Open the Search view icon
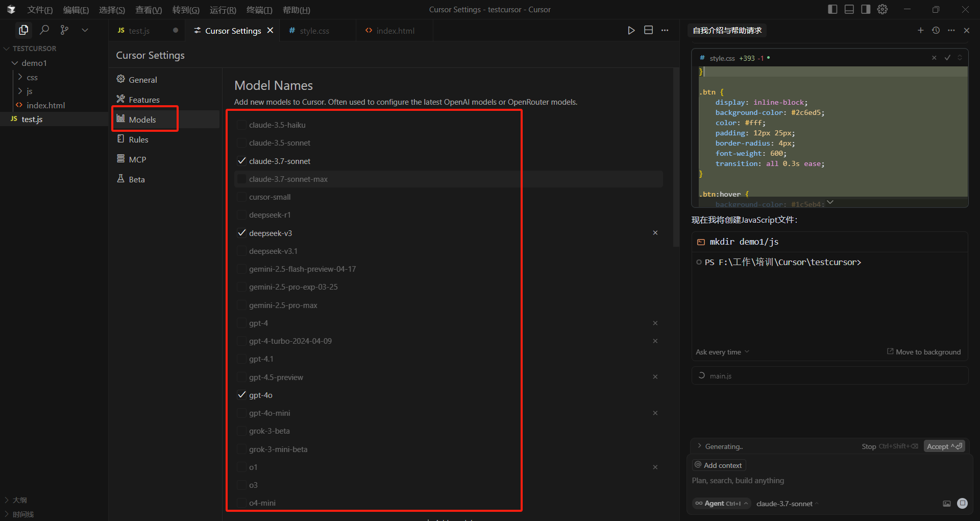980x521 pixels. [44, 30]
